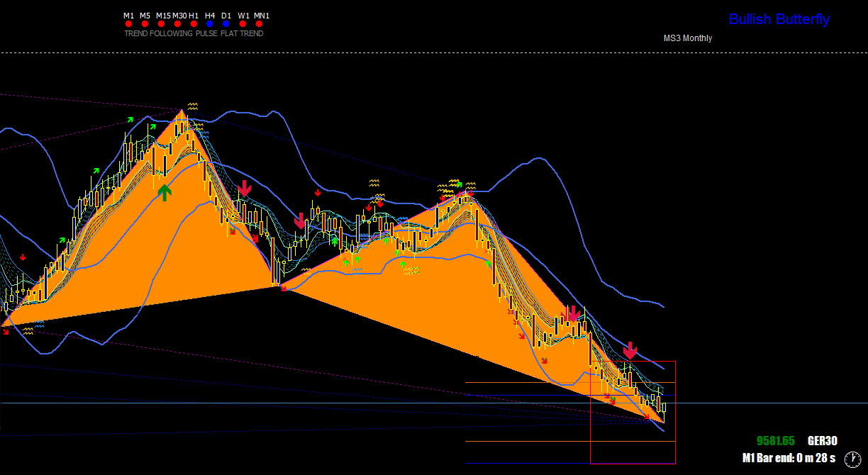Select the M15 timeframe label

coord(163,16)
